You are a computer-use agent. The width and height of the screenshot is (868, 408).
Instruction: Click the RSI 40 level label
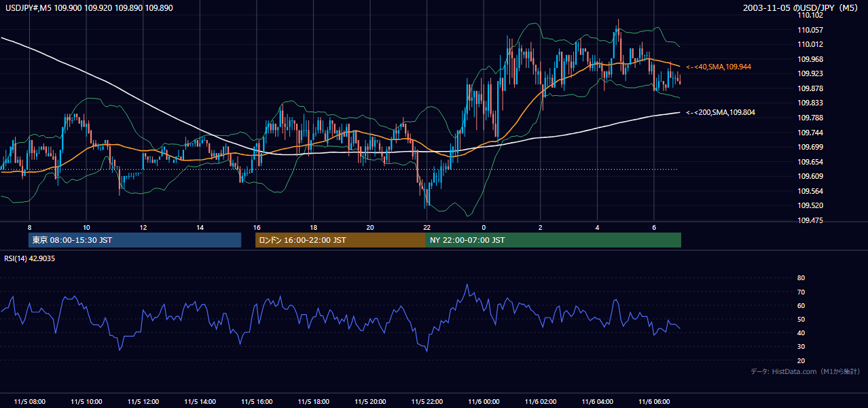(x=801, y=333)
